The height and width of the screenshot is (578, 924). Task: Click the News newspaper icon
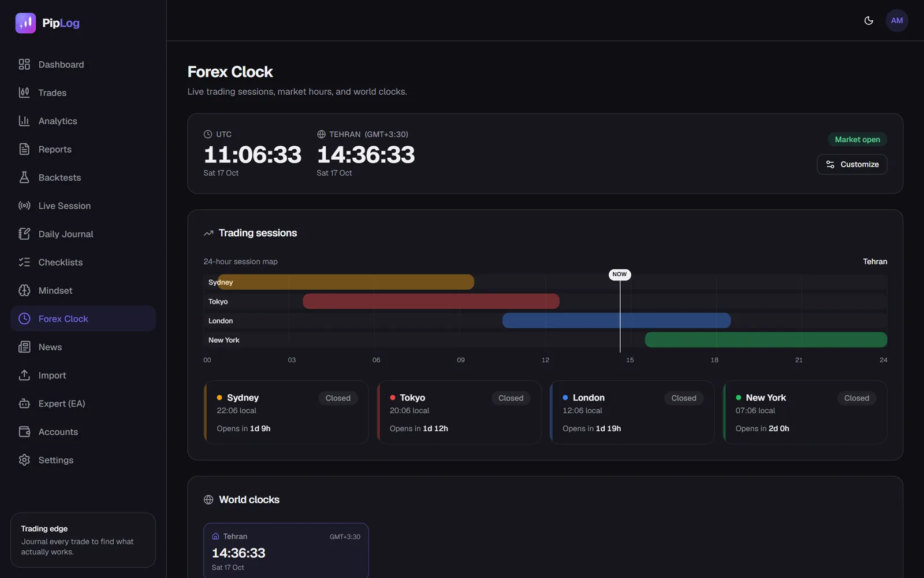coord(24,347)
